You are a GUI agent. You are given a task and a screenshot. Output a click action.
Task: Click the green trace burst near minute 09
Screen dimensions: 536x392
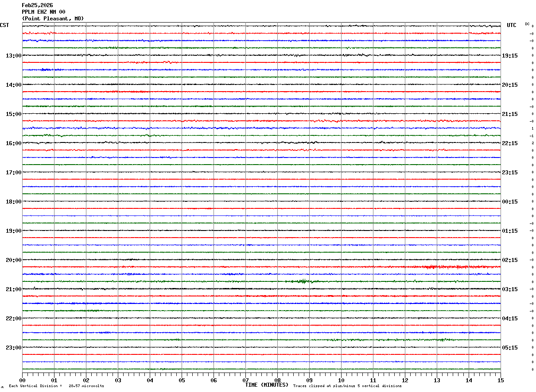point(303,281)
